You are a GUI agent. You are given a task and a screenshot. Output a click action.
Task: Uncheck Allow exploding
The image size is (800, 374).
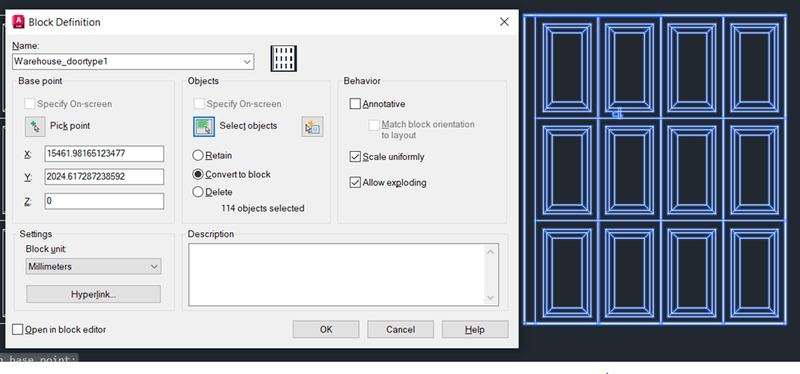pos(355,183)
